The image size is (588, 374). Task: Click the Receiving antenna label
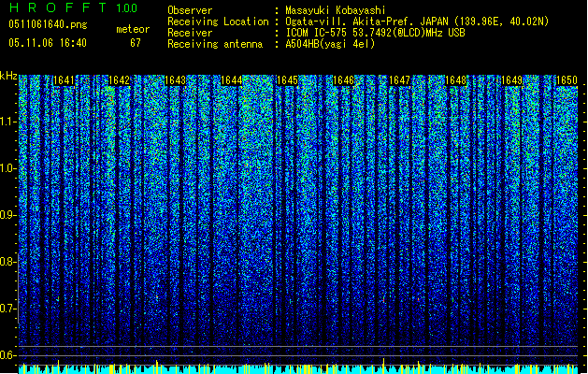click(x=215, y=44)
